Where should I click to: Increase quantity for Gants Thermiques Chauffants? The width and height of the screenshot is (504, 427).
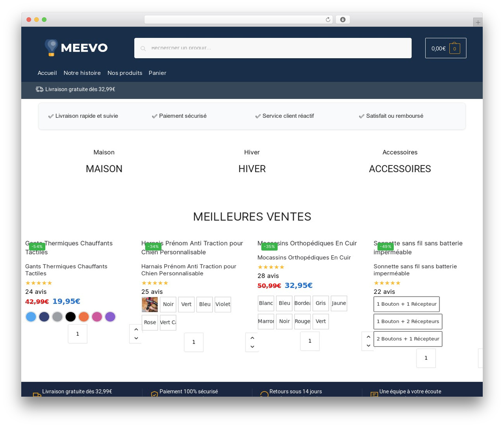[x=136, y=329]
